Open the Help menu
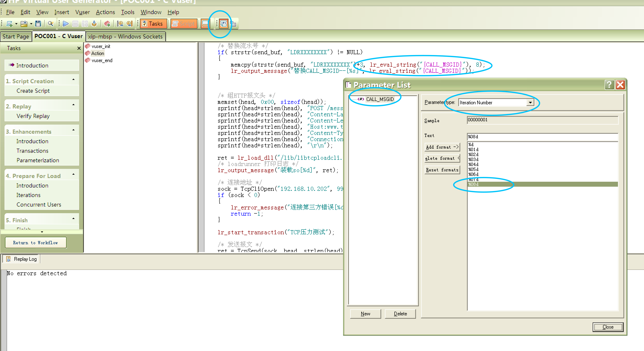This screenshot has height=351, width=644. pos(173,12)
